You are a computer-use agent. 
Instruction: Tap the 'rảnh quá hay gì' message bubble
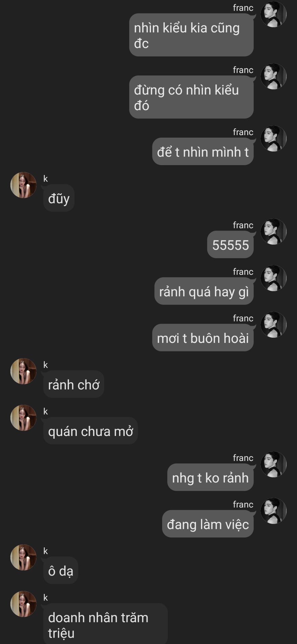coord(204,291)
